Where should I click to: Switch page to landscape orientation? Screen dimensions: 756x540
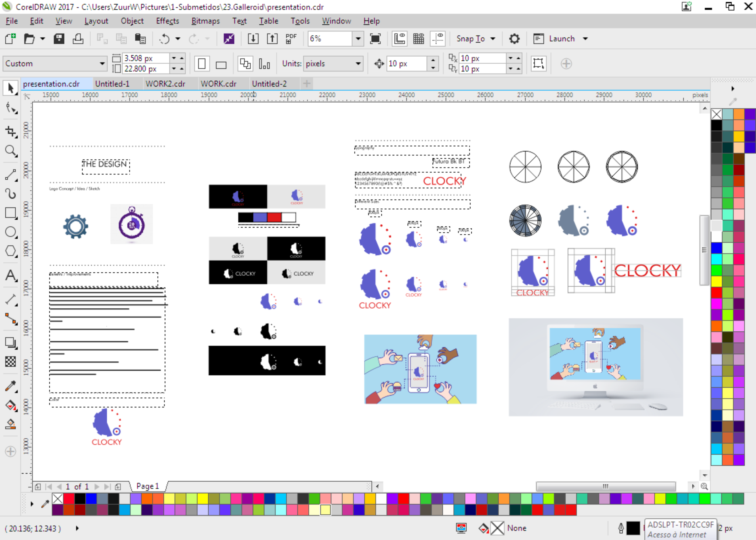[221, 64]
